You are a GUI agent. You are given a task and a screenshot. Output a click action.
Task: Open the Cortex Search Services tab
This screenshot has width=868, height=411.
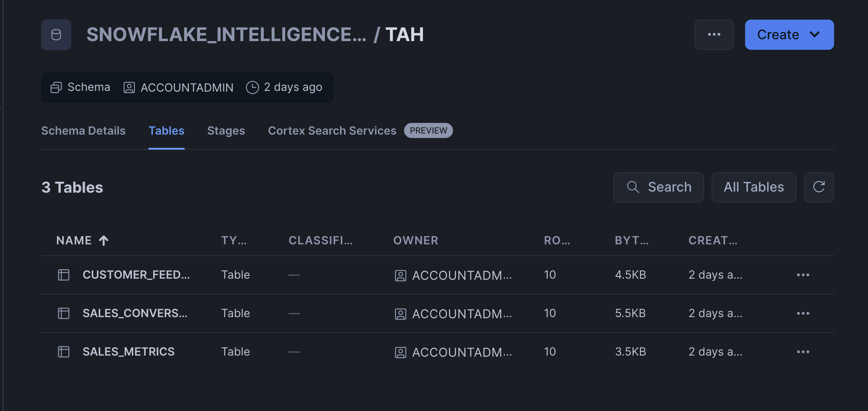coord(332,131)
